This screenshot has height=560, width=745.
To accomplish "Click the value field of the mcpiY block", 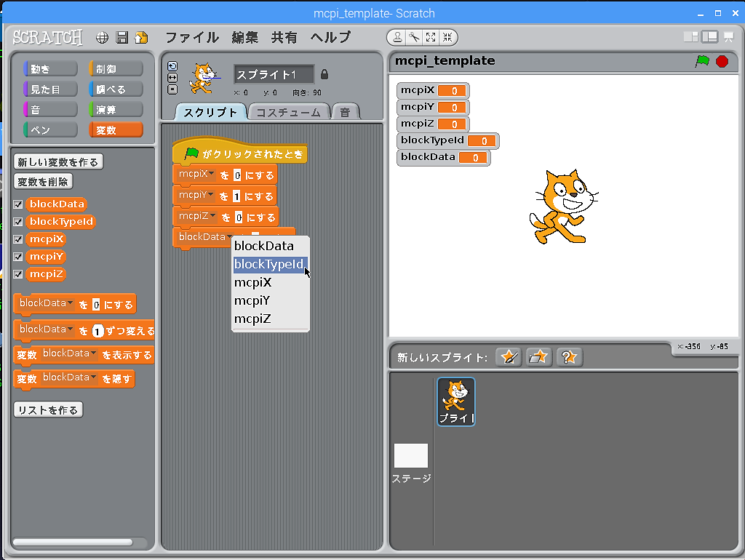I will coord(236,196).
